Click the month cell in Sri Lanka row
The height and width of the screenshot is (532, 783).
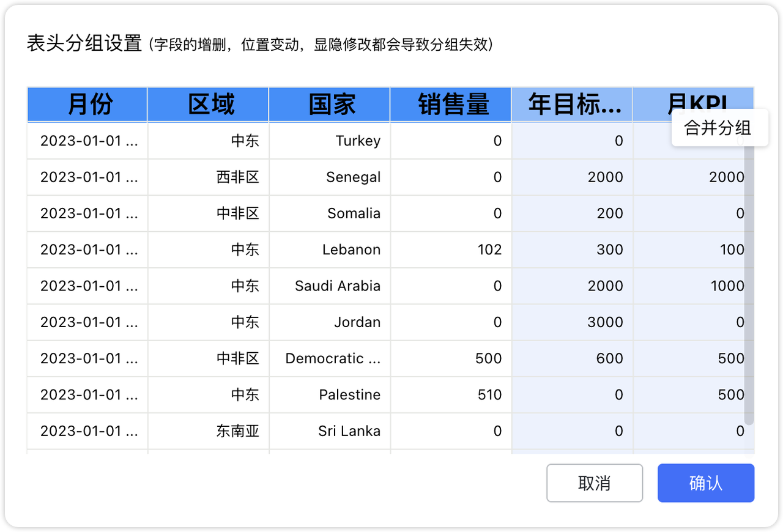(87, 431)
